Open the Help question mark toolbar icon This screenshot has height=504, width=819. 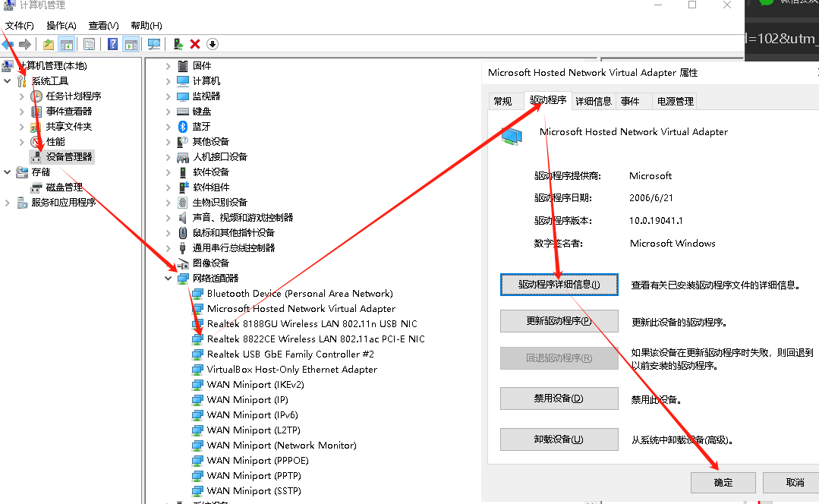(x=112, y=44)
